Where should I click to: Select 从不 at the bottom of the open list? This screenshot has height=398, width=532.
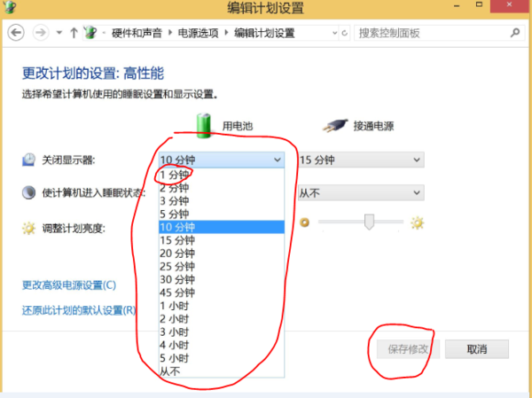222,371
